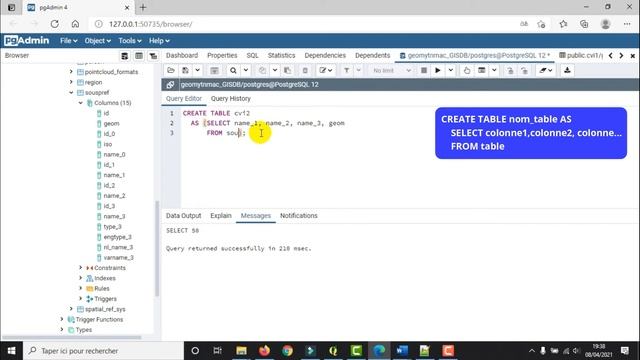
Task: Expand the Triggers node
Action: (x=81, y=299)
